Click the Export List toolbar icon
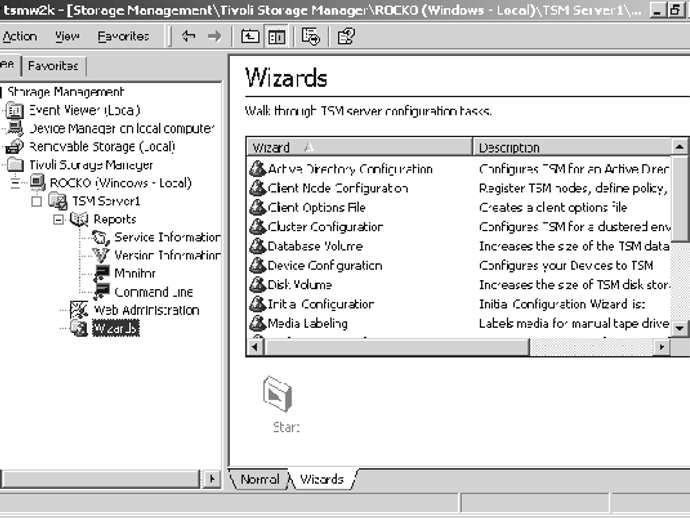 pyautogui.click(x=311, y=37)
